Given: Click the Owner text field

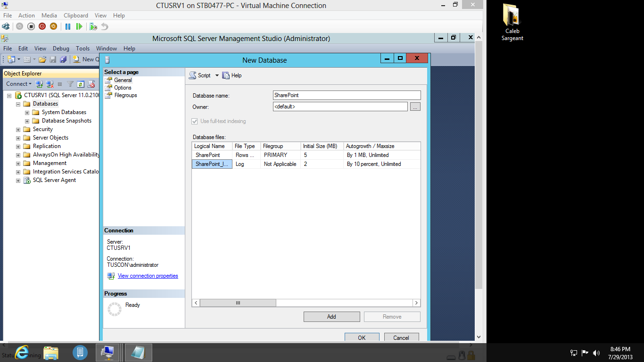Looking at the screenshot, I should [x=340, y=107].
